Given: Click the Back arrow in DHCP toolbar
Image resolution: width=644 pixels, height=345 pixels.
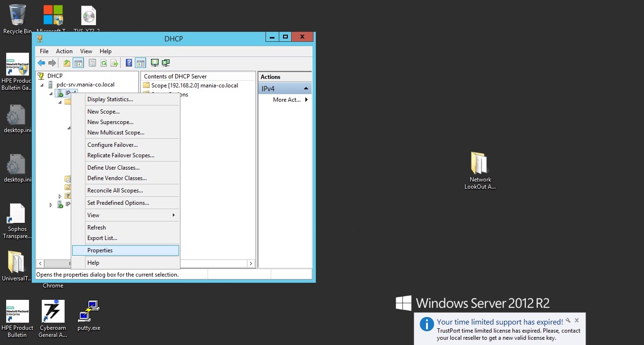Looking at the screenshot, I should coord(41,63).
